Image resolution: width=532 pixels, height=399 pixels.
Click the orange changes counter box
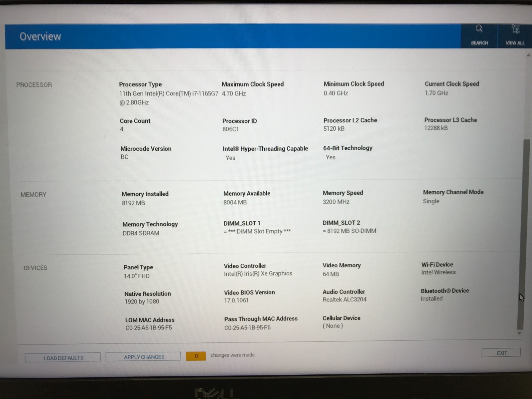pos(196,356)
